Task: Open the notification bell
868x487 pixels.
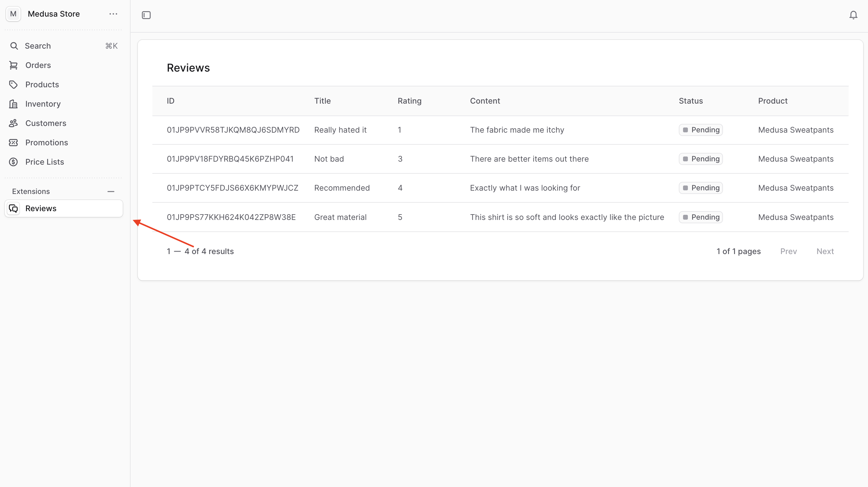Action: coord(853,15)
